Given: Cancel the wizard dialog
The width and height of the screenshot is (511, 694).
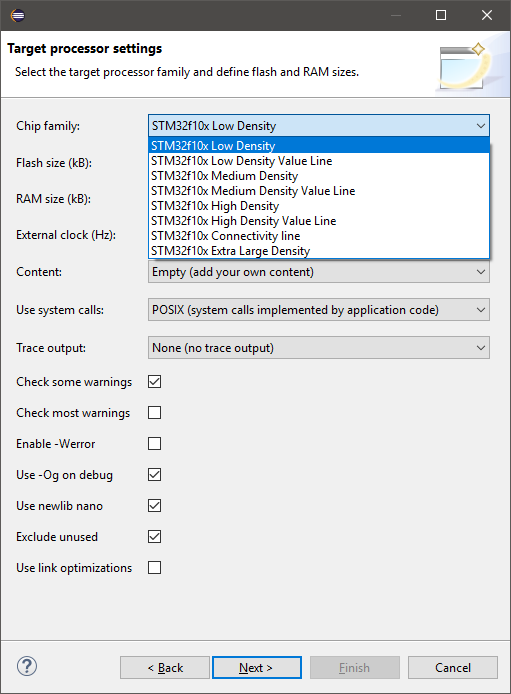Looking at the screenshot, I should point(453,667).
